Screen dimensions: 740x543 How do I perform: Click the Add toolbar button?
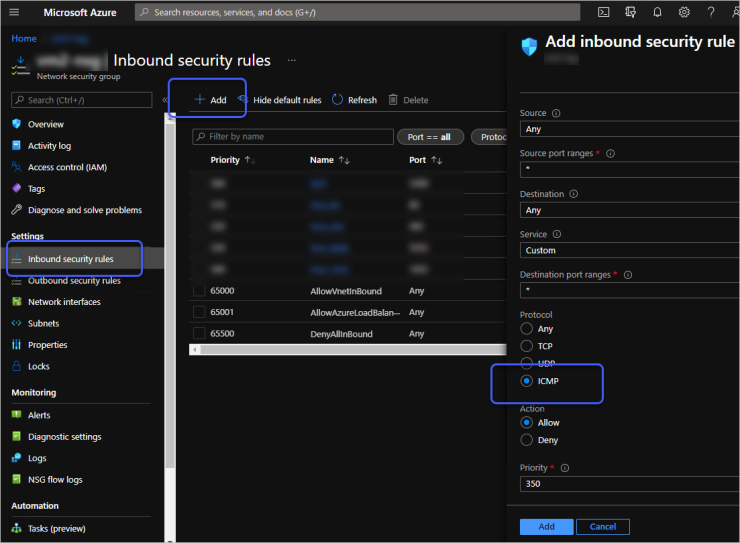[x=210, y=100]
